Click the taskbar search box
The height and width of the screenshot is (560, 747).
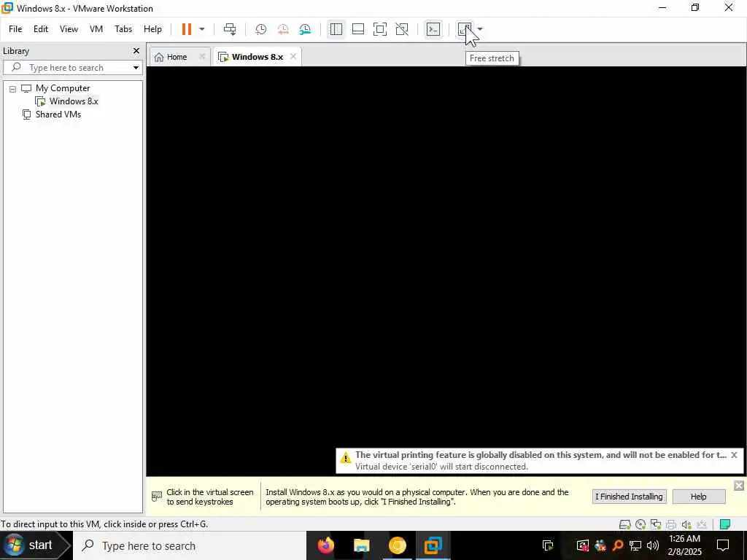coord(189,545)
